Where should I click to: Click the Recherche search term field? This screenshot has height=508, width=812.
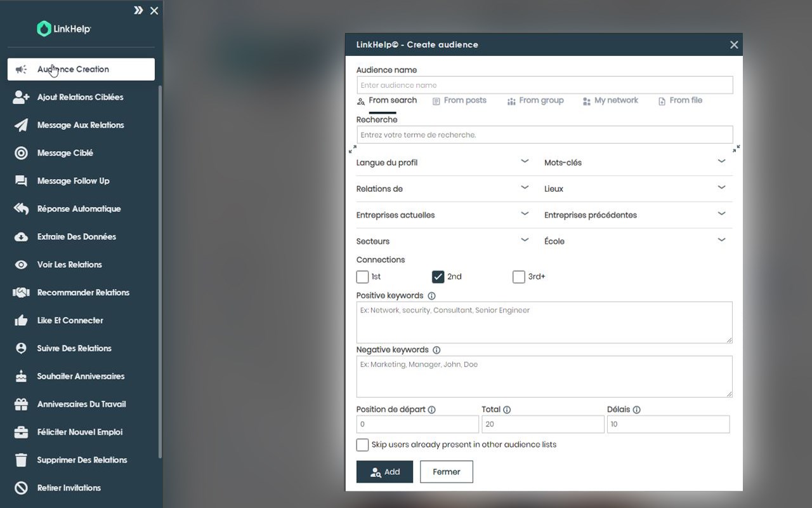(544, 135)
